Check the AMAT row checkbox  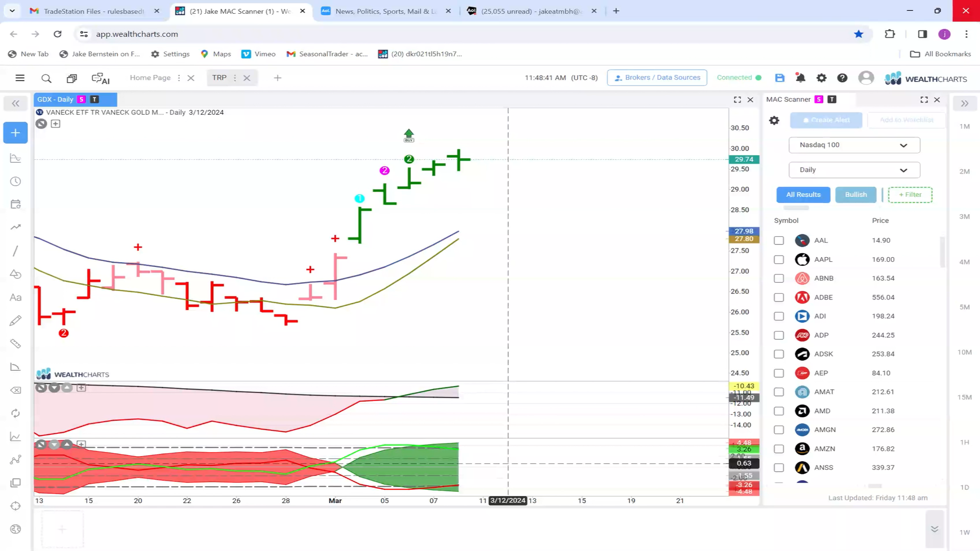(778, 392)
